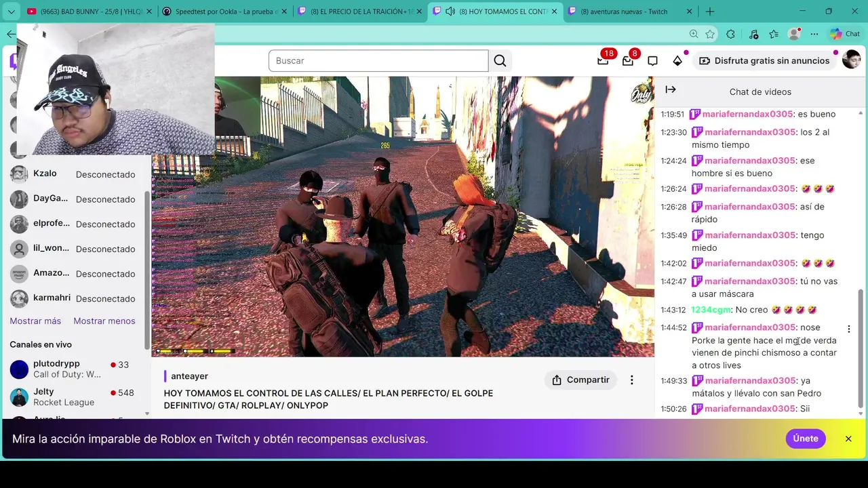Open lil_won... channel in sidebar
The height and width of the screenshot is (488, 868).
75,249
